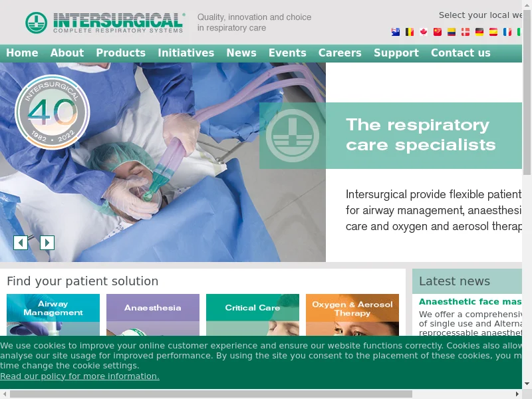This screenshot has height=399, width=532.
Task: Select the Germany flag website
Action: (479, 32)
